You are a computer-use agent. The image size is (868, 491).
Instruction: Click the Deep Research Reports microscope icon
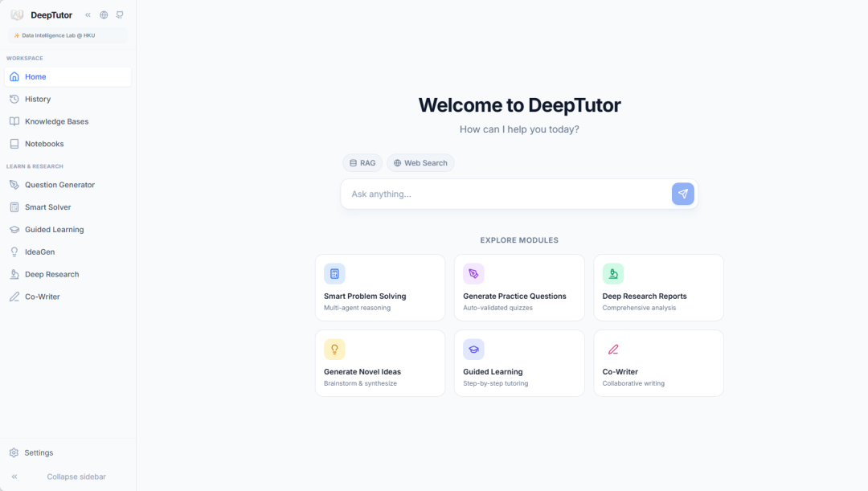(613, 273)
